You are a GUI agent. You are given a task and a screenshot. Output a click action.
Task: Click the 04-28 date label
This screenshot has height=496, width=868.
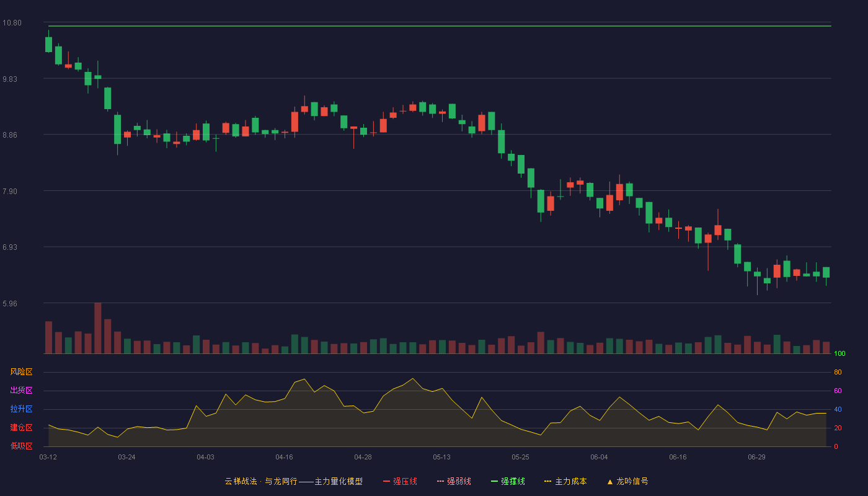point(363,457)
